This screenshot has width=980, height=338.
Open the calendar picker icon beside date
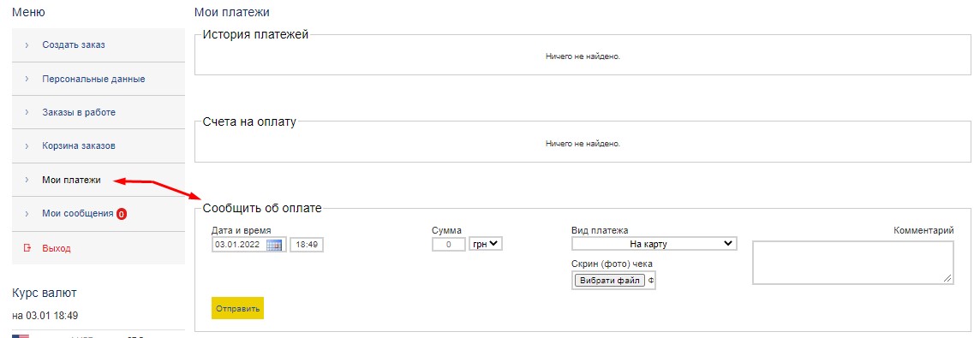click(x=274, y=245)
